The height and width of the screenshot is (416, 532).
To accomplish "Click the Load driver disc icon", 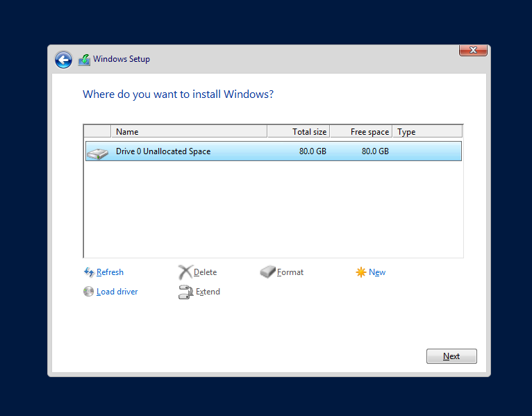I will (88, 292).
